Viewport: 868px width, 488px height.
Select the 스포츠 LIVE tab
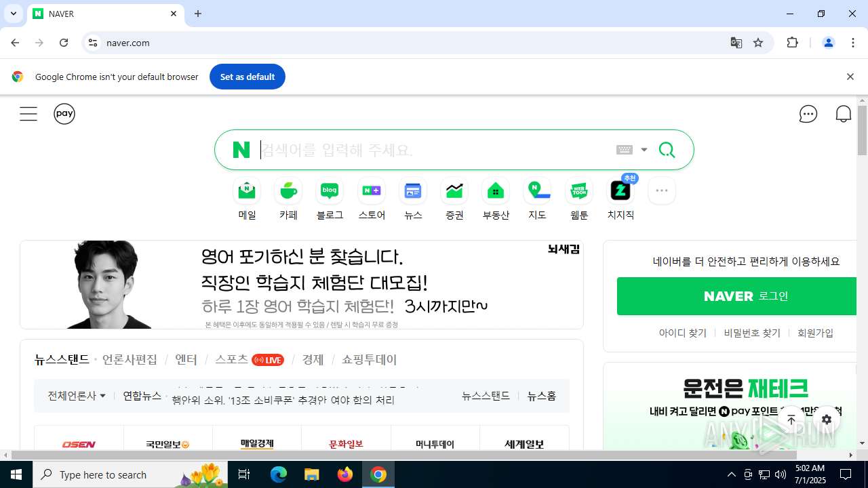249,360
